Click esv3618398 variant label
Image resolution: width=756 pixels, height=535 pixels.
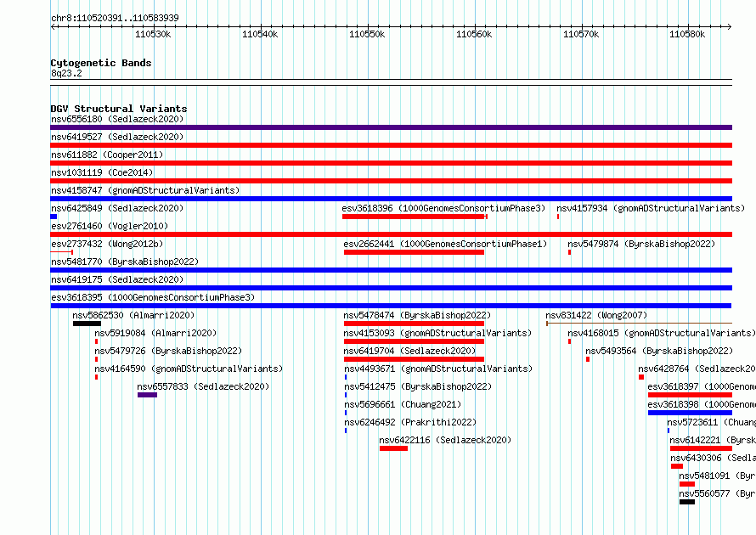pyautogui.click(x=702, y=404)
